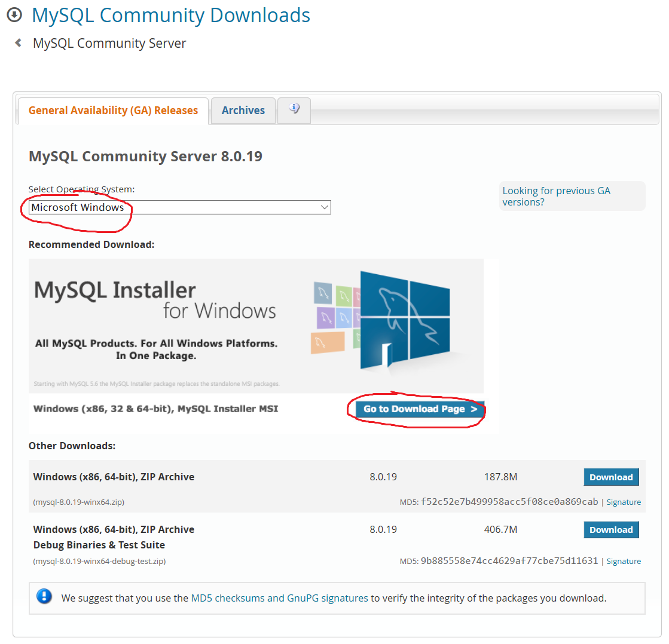Screen dimensions: 669x644
Task: Click the back arrow beside MySQL Community Server
Action: coord(18,42)
